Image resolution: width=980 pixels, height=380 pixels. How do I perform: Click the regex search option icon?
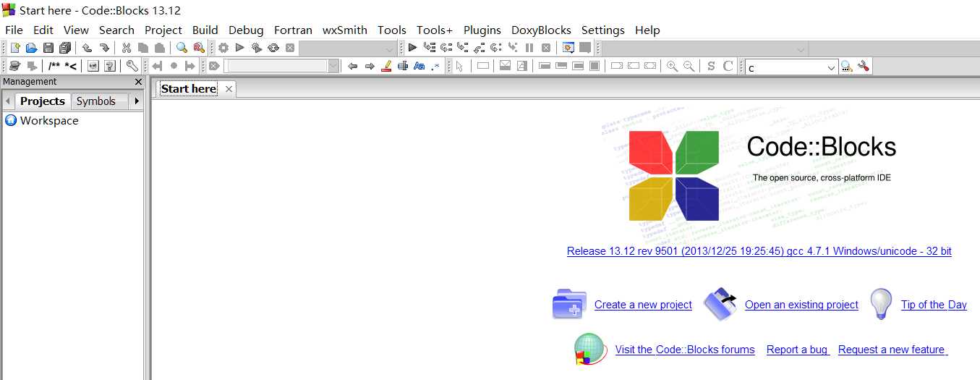[x=435, y=66]
